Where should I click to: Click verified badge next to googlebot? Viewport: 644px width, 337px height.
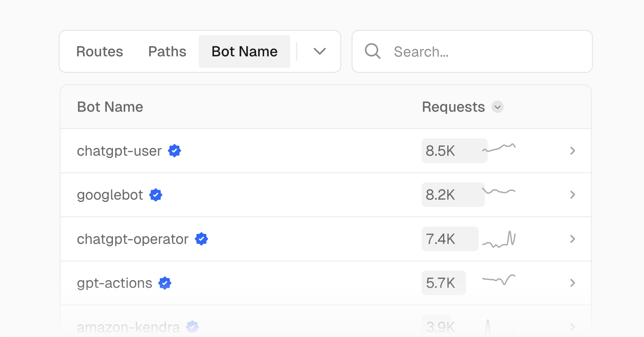point(156,195)
